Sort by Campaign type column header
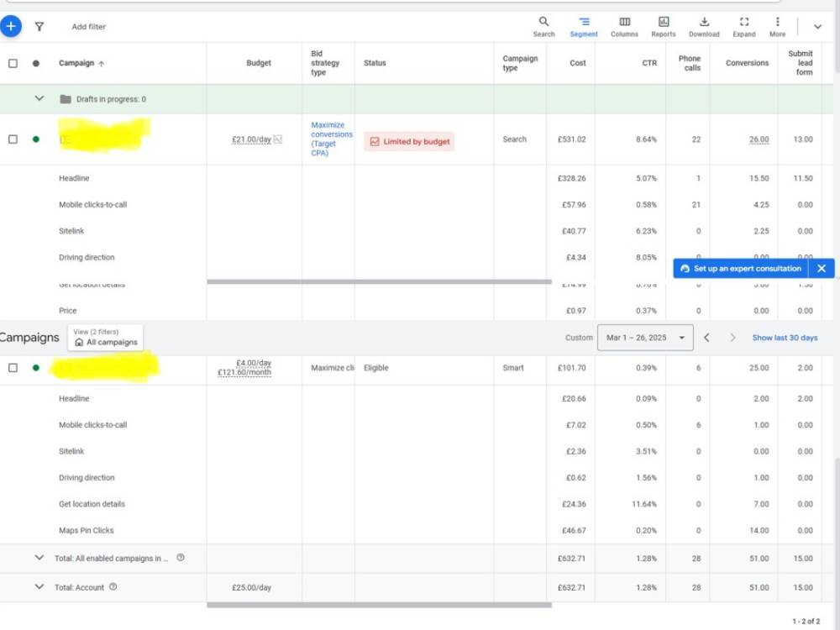The height and width of the screenshot is (630, 840). point(520,63)
